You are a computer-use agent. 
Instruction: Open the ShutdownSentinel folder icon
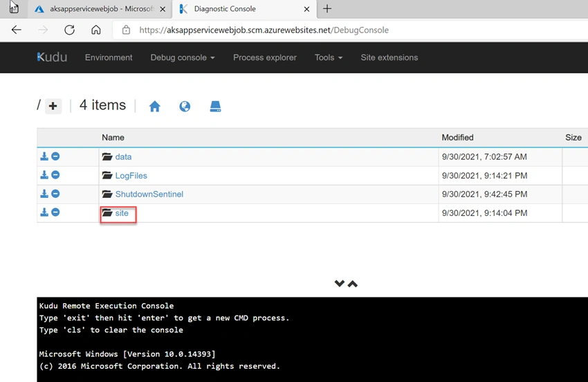click(107, 194)
